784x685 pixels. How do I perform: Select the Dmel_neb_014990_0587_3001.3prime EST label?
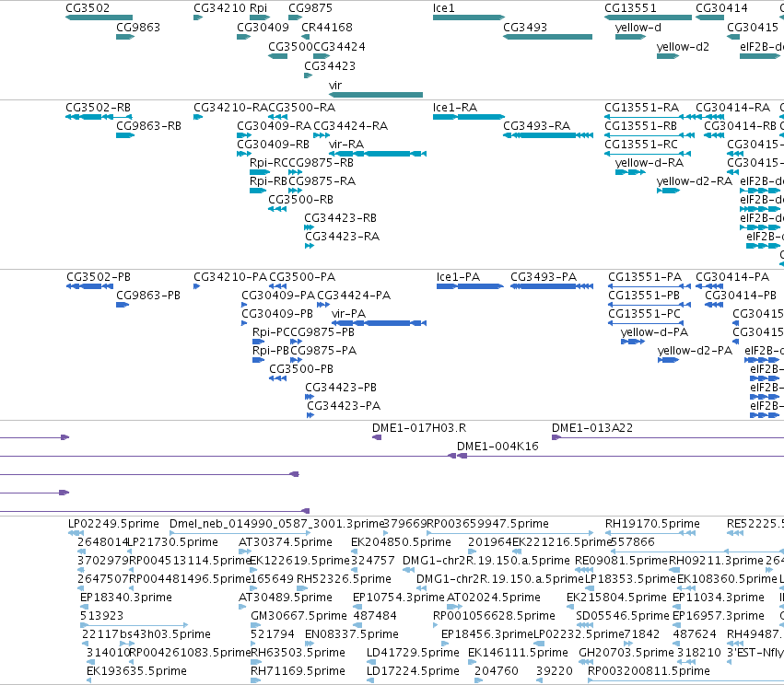(276, 524)
